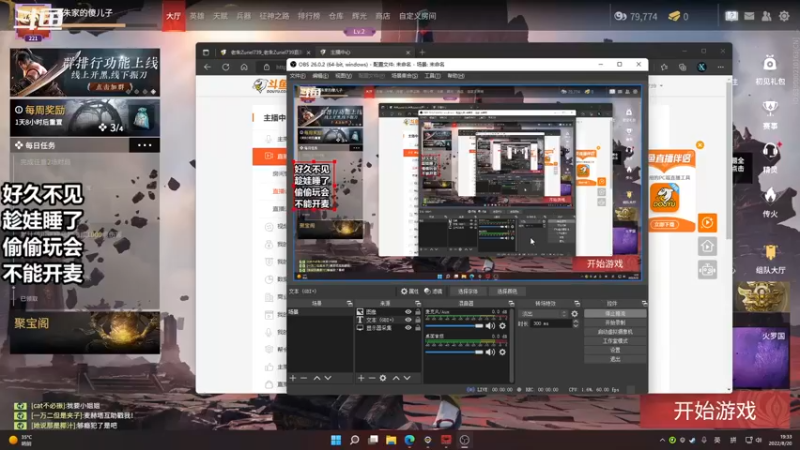The width and height of the screenshot is (800, 450).
Task: Open source properties gear in sources toolbar
Action: tap(383, 378)
